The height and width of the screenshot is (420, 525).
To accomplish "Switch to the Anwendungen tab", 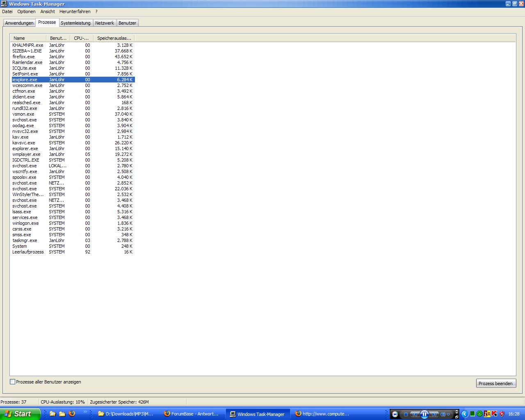I will (x=19, y=23).
